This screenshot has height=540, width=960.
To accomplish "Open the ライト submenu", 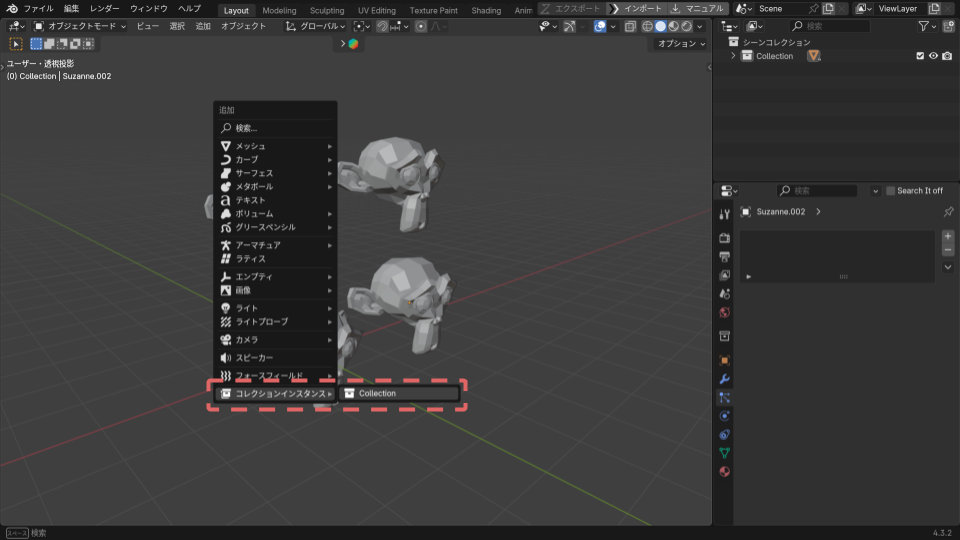I will (275, 308).
